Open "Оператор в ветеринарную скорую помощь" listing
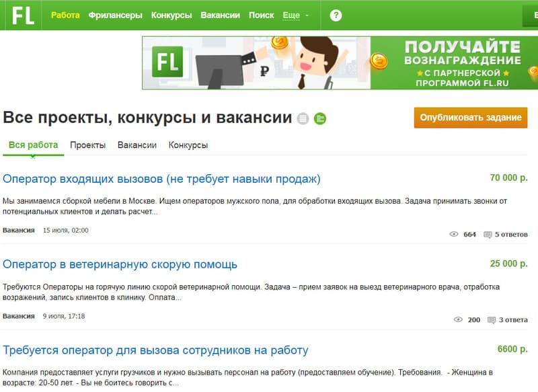The height and width of the screenshot is (392, 538). pyautogui.click(x=120, y=264)
